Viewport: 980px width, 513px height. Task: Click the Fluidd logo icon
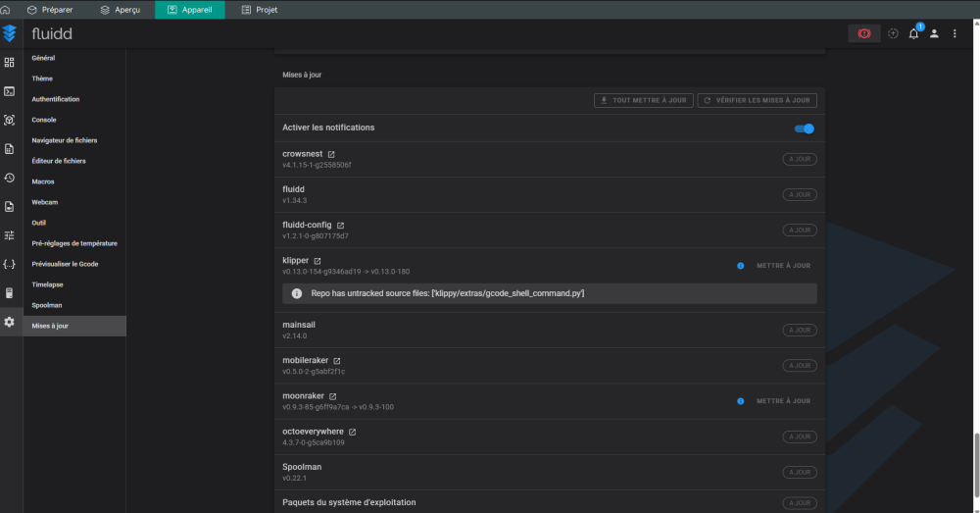pos(10,33)
